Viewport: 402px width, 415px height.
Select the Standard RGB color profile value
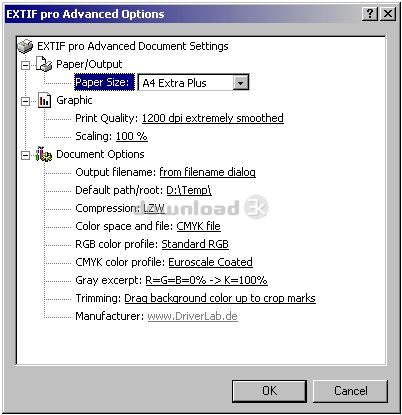pos(195,244)
